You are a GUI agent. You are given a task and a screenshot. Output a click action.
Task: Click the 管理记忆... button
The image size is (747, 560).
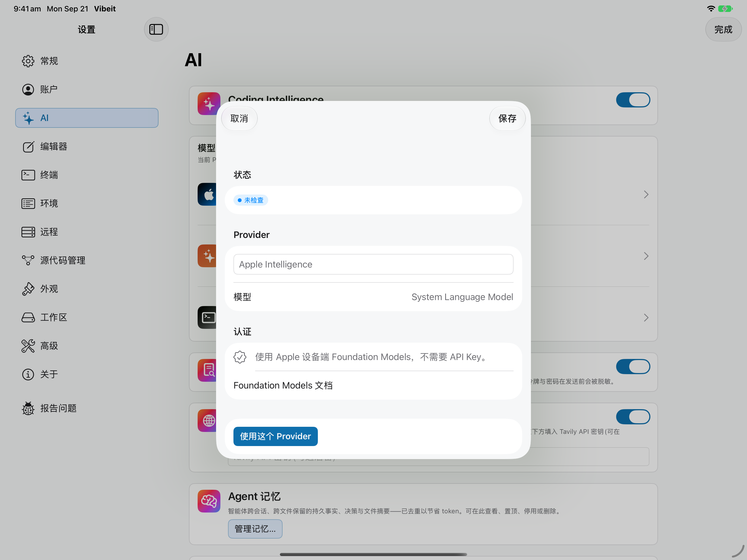click(x=255, y=529)
